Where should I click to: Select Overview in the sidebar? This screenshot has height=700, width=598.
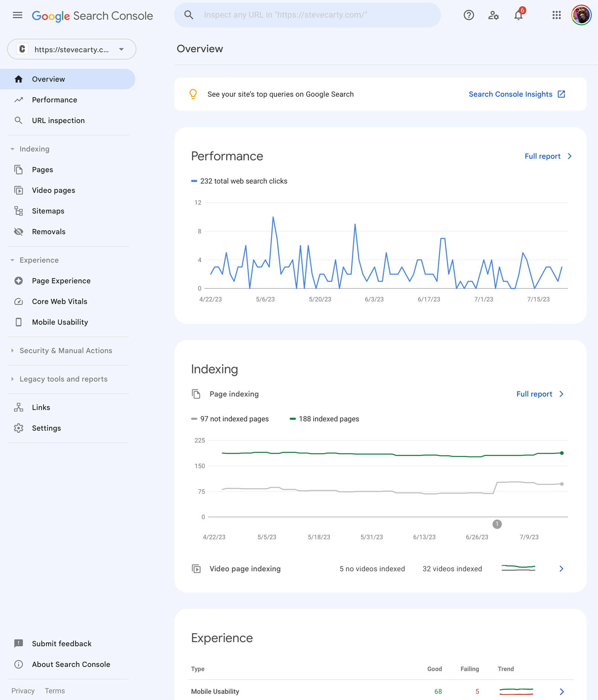(67, 79)
